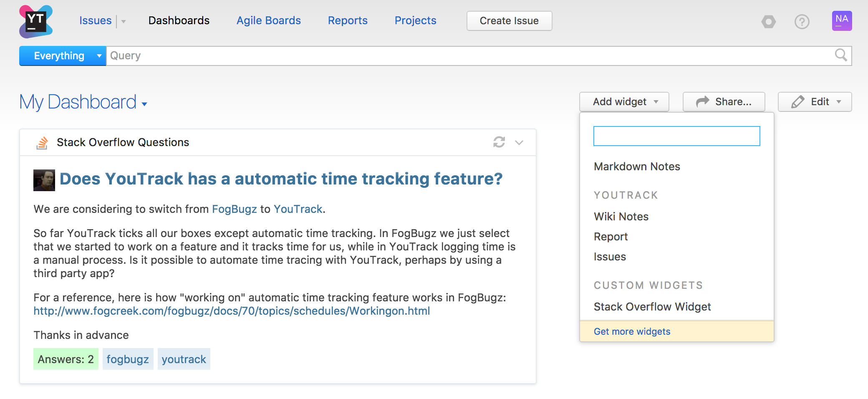Screen dimensions: 868x399
Task: Toggle the Add widget dropdown
Action: coord(624,102)
